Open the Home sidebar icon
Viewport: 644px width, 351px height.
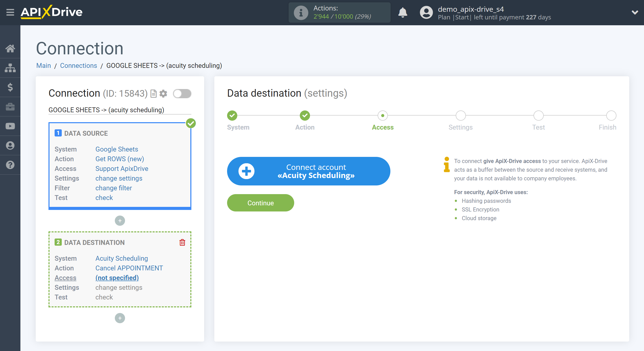click(x=10, y=48)
